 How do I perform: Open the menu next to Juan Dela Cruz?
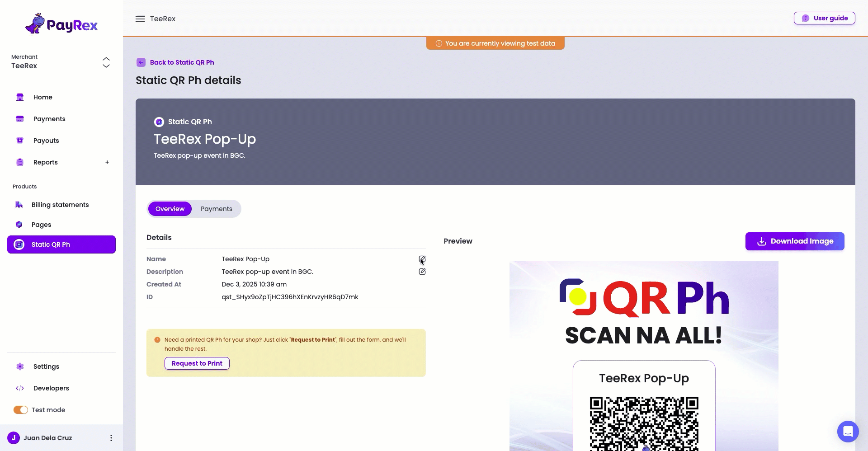(x=111, y=438)
